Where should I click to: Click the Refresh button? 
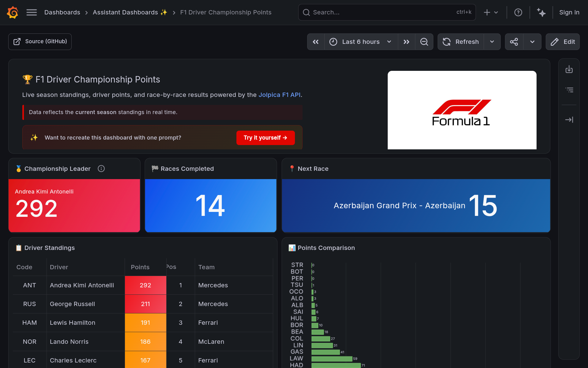(x=461, y=42)
